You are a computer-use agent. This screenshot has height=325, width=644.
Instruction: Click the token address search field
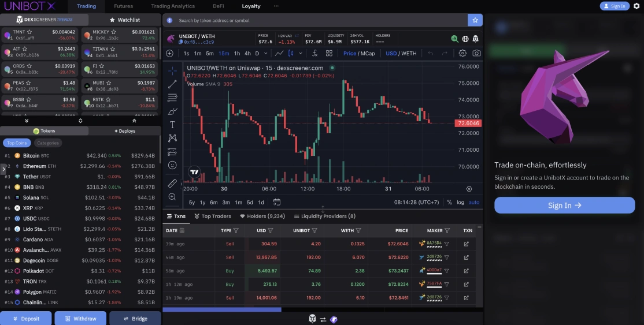coord(316,20)
